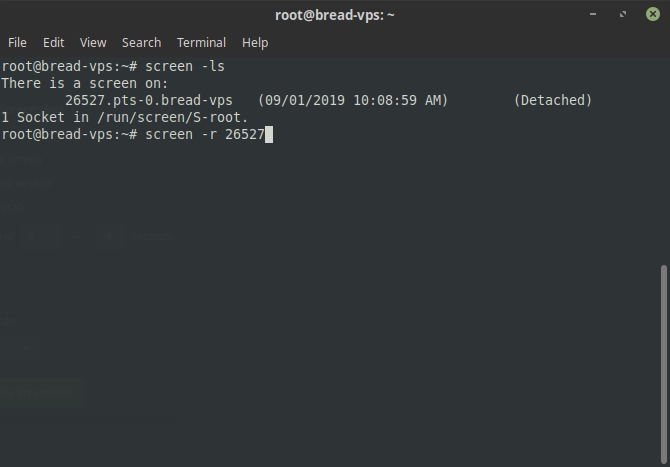Click the 'screen -ls' command text
The height and width of the screenshot is (467, 670).
click(185, 66)
